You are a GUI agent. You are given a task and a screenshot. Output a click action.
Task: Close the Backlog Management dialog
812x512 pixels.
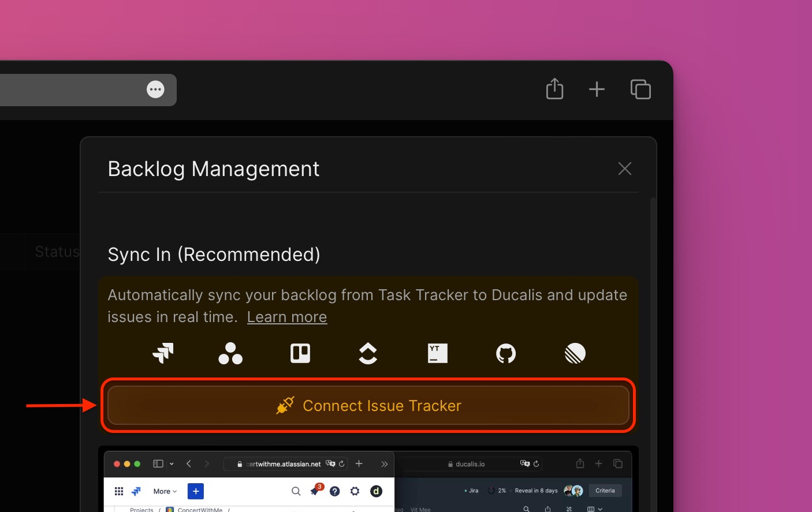click(x=624, y=169)
